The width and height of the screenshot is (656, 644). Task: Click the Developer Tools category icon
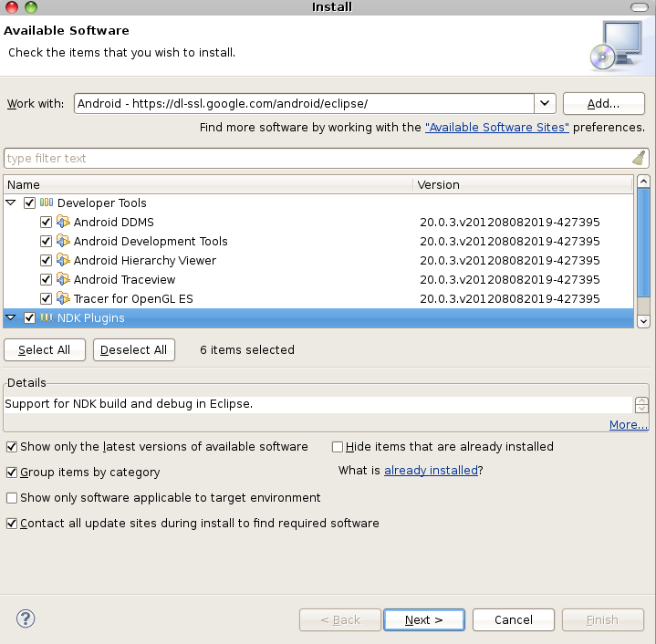(x=47, y=203)
